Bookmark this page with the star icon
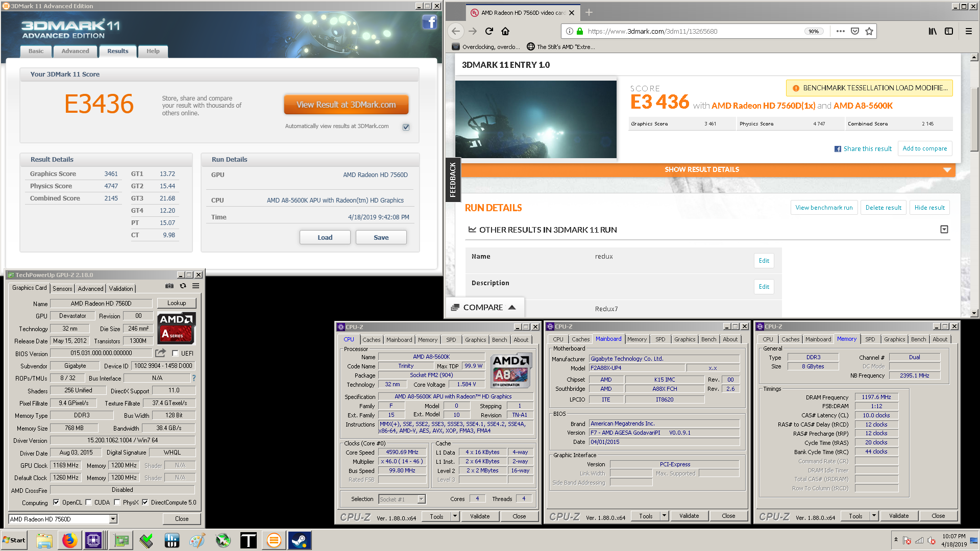980x551 pixels. tap(869, 31)
